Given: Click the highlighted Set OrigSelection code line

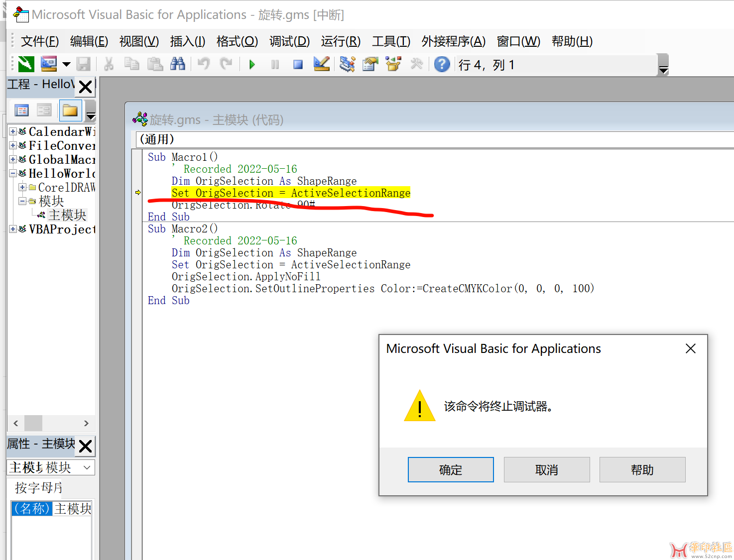Looking at the screenshot, I should pyautogui.click(x=291, y=193).
